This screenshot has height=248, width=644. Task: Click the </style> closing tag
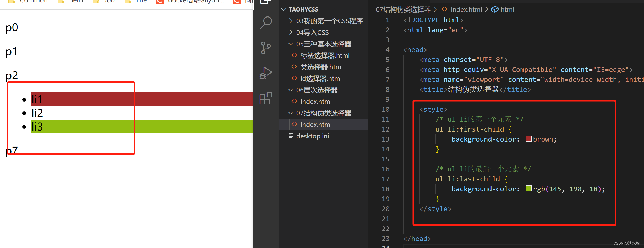(435, 209)
